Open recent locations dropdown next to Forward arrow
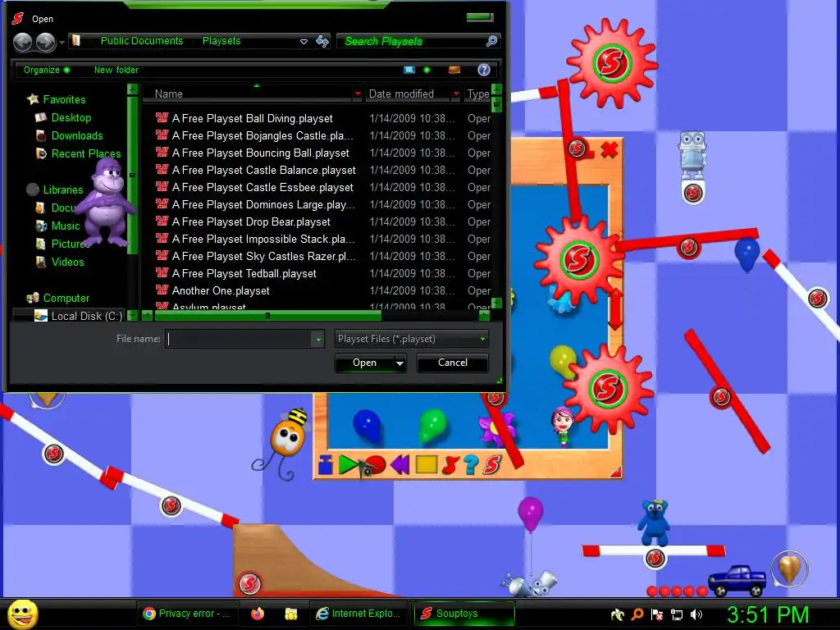The height and width of the screenshot is (630, 840). click(62, 42)
